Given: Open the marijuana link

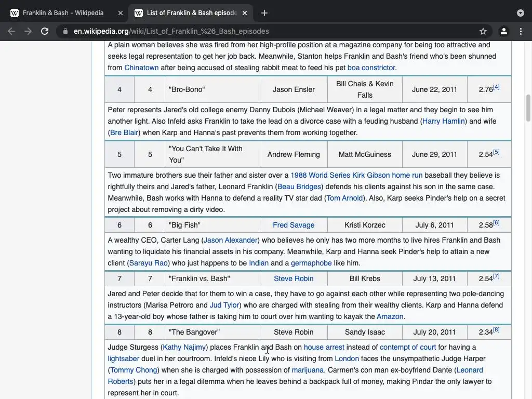Looking at the screenshot, I should pyautogui.click(x=308, y=370).
